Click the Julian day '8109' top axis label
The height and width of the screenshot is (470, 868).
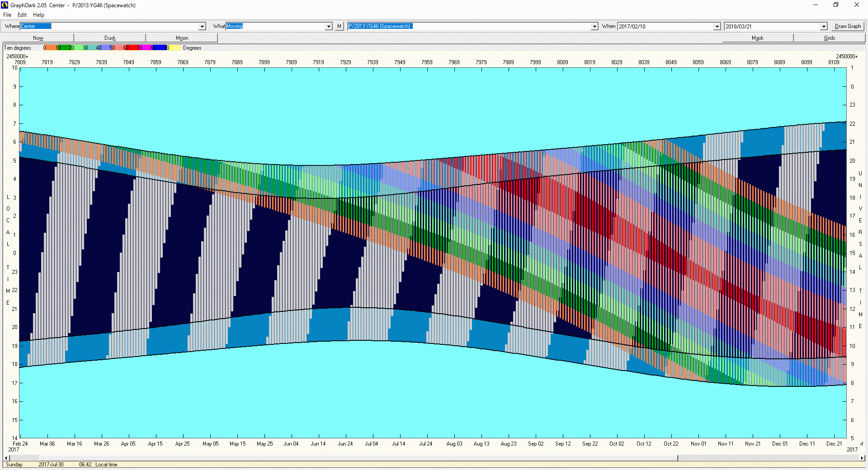coord(834,62)
